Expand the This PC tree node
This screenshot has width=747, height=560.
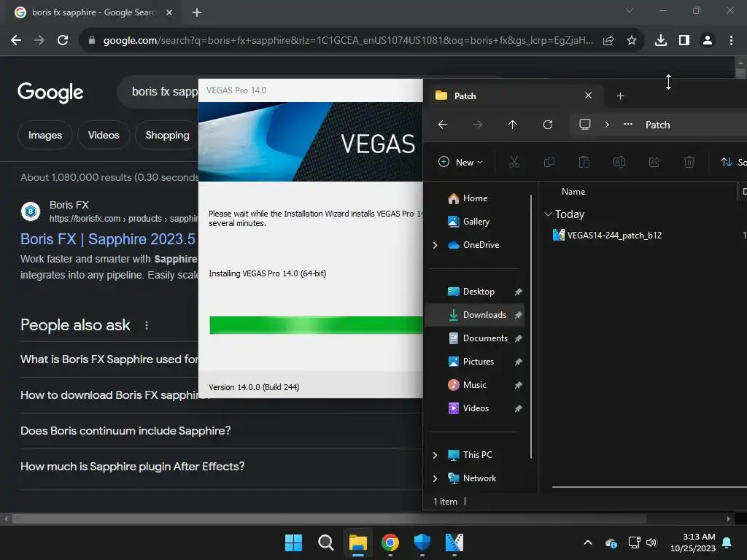[435, 455]
